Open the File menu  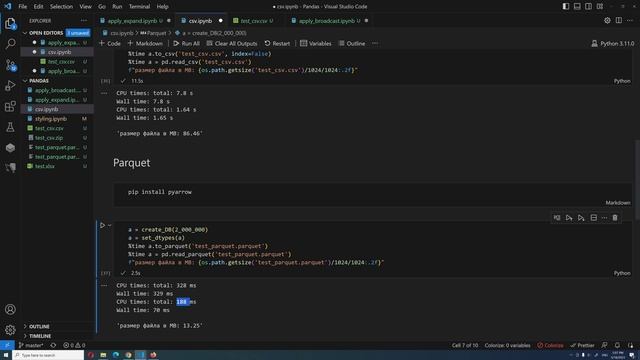point(23,7)
